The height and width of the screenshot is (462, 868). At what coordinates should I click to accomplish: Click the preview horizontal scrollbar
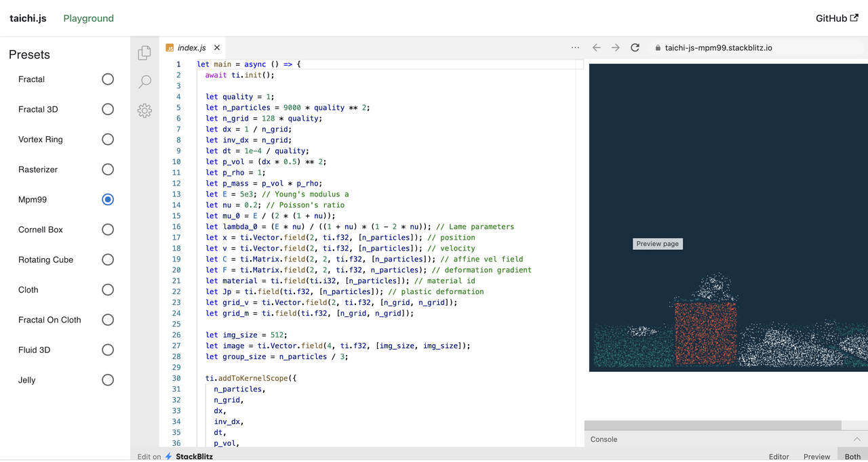click(x=712, y=425)
